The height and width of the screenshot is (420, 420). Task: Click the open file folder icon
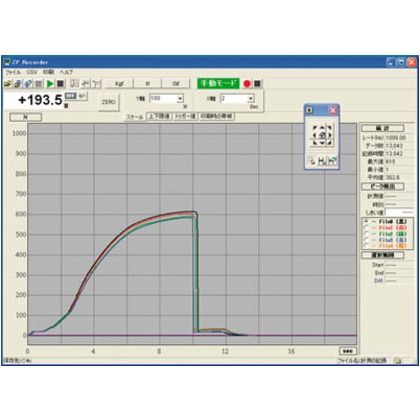click(x=8, y=83)
